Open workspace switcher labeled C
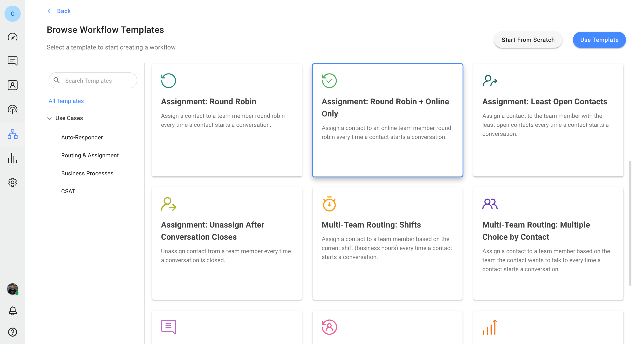 click(13, 14)
